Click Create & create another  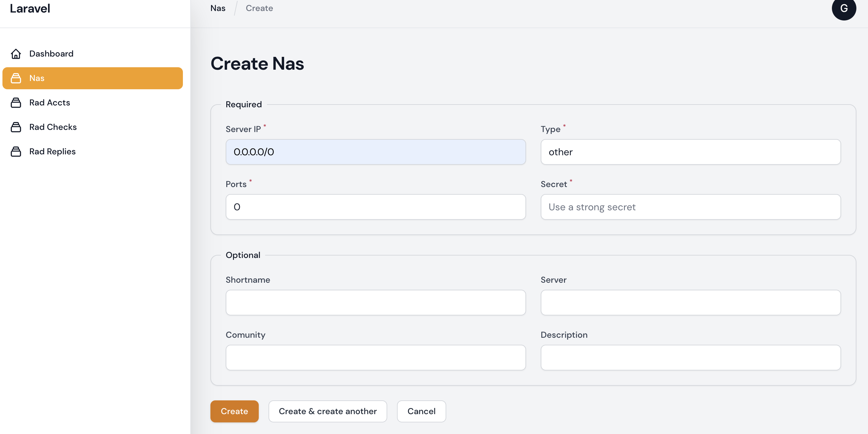[328, 411]
